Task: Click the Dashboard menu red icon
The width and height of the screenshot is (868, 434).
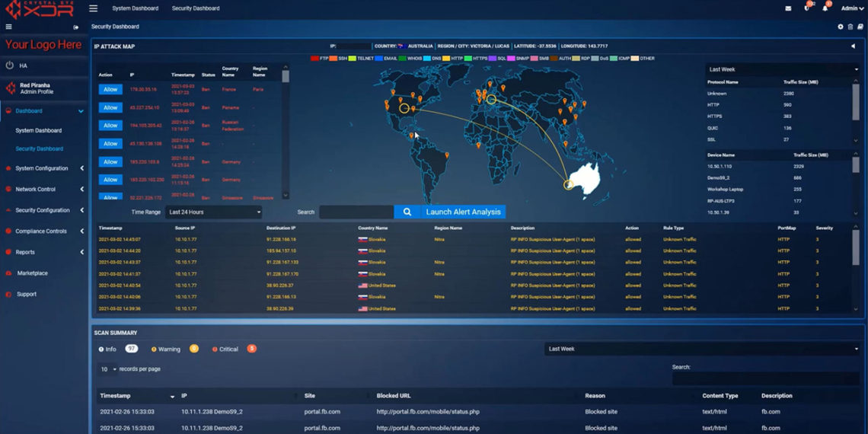Action: pos(8,110)
